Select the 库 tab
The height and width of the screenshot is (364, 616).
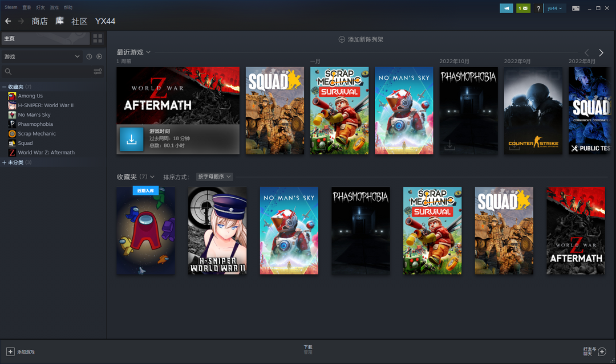click(x=59, y=21)
